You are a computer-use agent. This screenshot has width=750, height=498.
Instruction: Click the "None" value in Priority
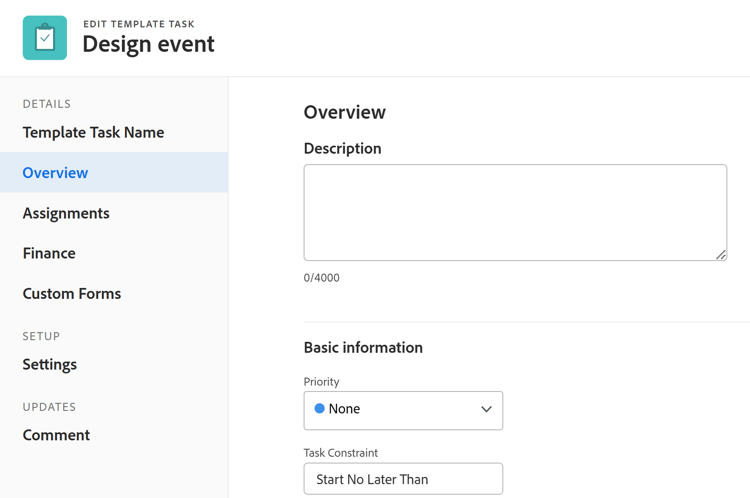point(344,409)
